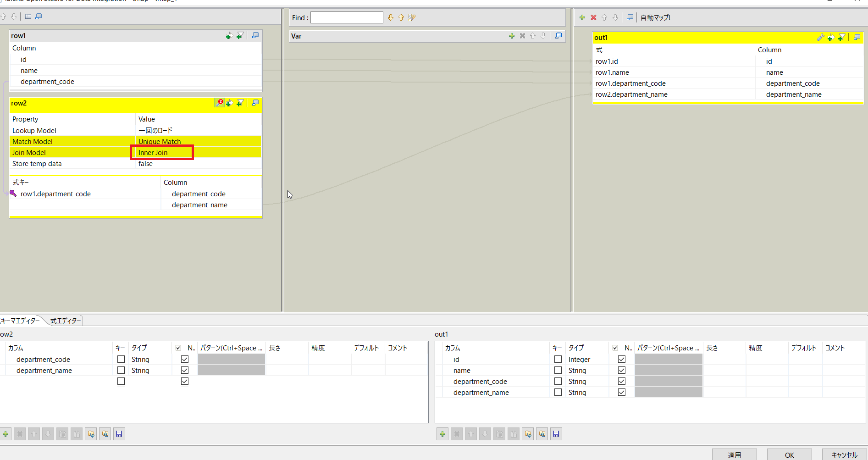Viewport: 868px width, 460px height.
Task: Open type dropdown for out1 department_name
Action: click(x=587, y=393)
